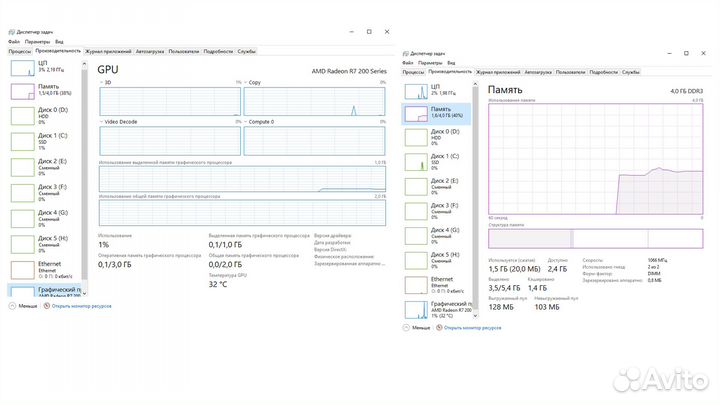Select the ЦП item in the GPU window sidebar

(x=46, y=67)
